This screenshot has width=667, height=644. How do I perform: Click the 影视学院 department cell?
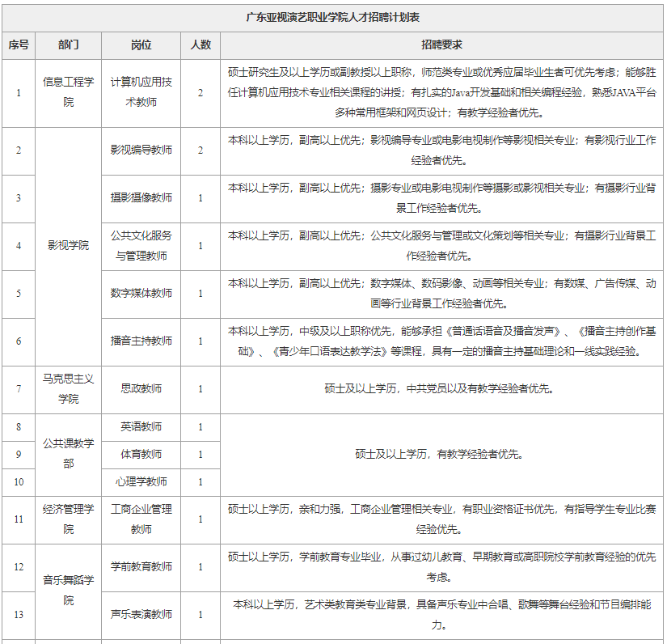pos(68,246)
